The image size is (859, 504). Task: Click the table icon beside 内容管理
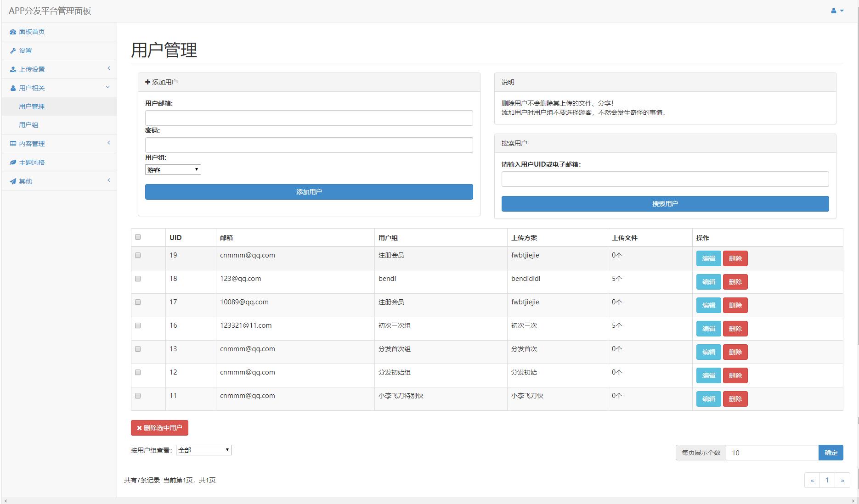tap(13, 144)
